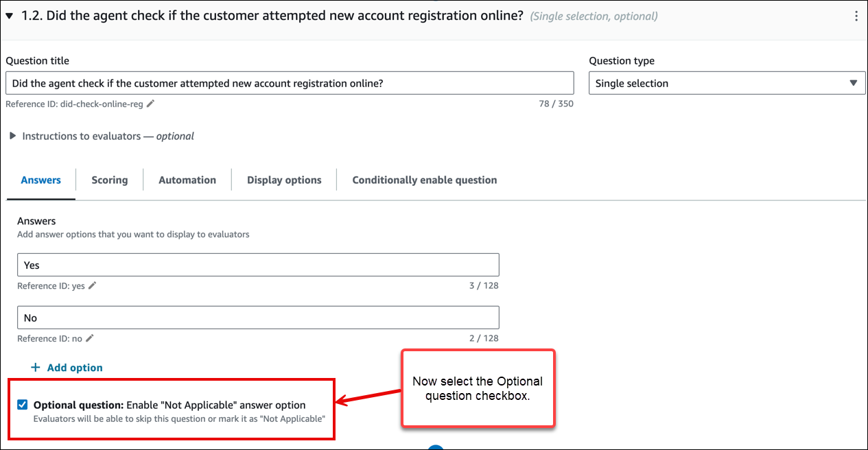868x450 pixels.
Task: Click the Add option link
Action: point(74,367)
